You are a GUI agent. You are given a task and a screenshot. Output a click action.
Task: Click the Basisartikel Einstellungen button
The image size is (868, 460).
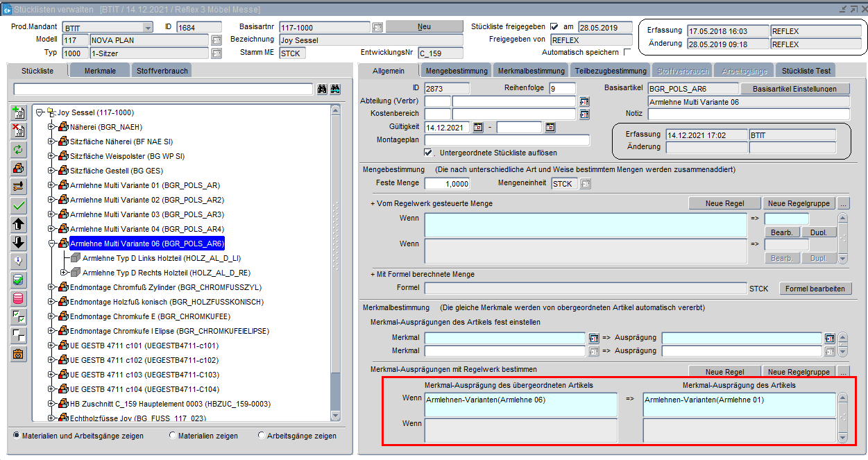click(795, 89)
